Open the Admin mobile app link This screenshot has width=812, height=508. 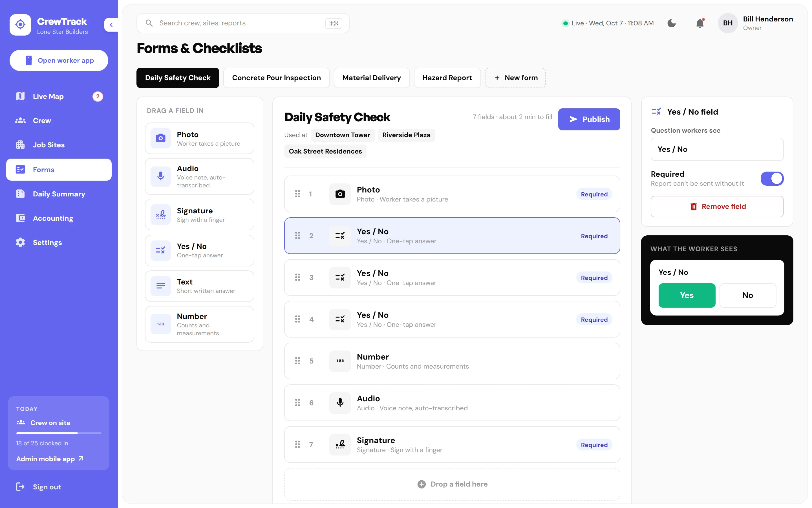pyautogui.click(x=50, y=459)
